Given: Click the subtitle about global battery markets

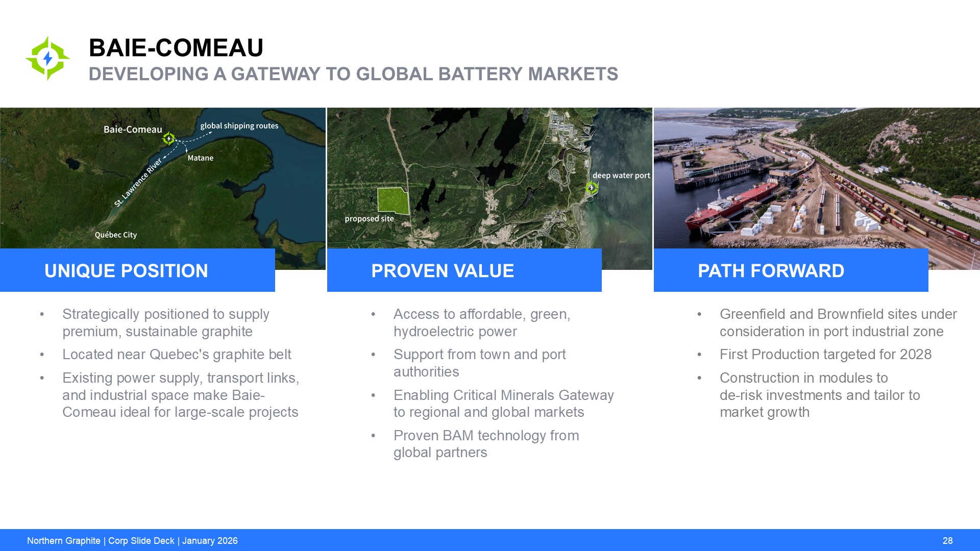Looking at the screenshot, I should pos(353,74).
